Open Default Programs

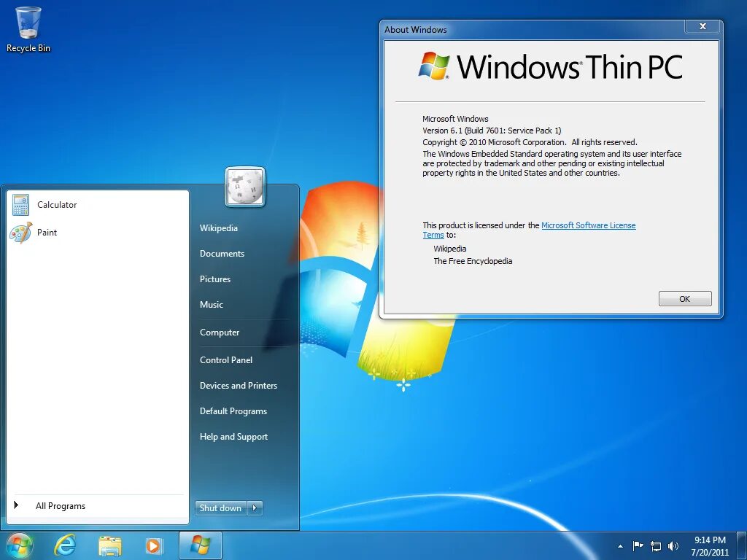(233, 411)
